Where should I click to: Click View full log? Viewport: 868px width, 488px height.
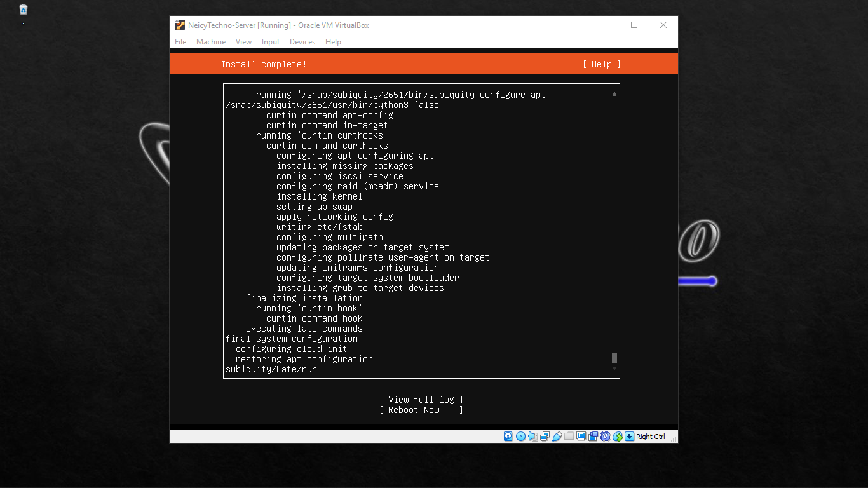tap(421, 400)
